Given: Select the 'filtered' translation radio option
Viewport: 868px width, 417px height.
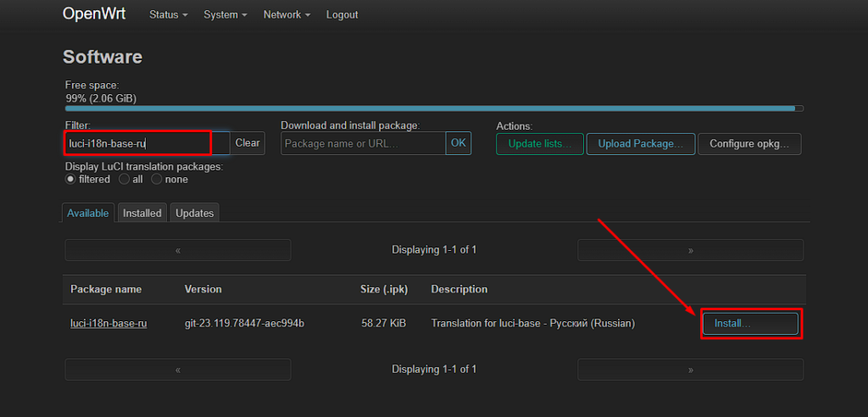Looking at the screenshot, I should click(x=70, y=180).
